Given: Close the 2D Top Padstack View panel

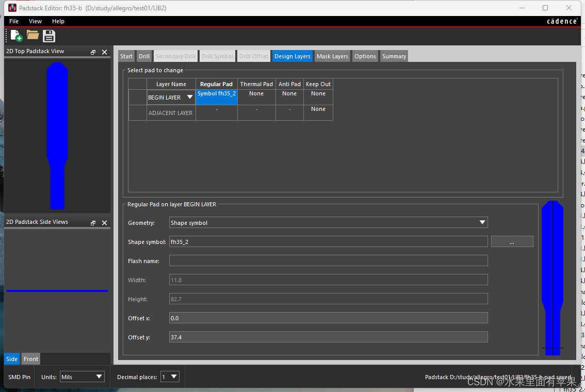Looking at the screenshot, I should click(104, 52).
